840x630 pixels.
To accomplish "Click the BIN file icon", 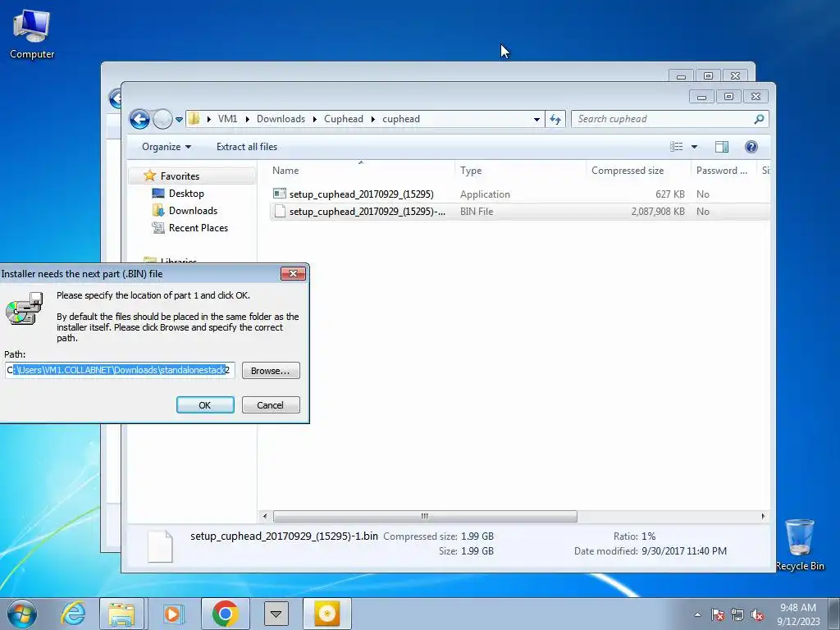I will tap(279, 212).
